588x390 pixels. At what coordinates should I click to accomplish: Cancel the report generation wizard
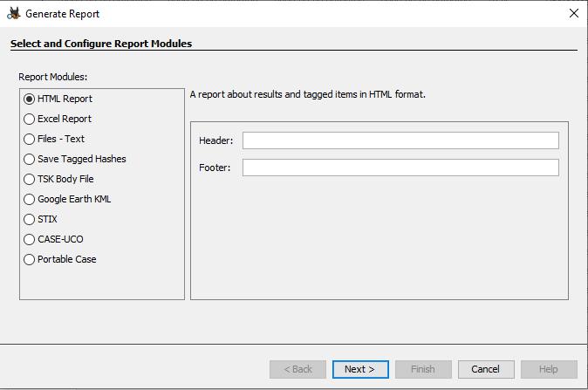coord(486,369)
